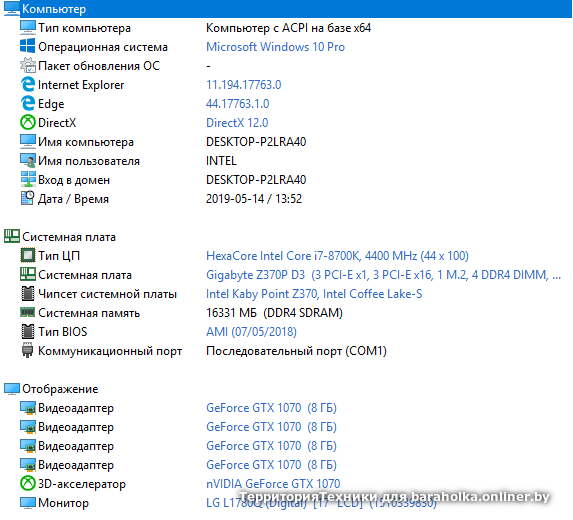Open the Edge version 44.17763.1.0 link

point(238,104)
